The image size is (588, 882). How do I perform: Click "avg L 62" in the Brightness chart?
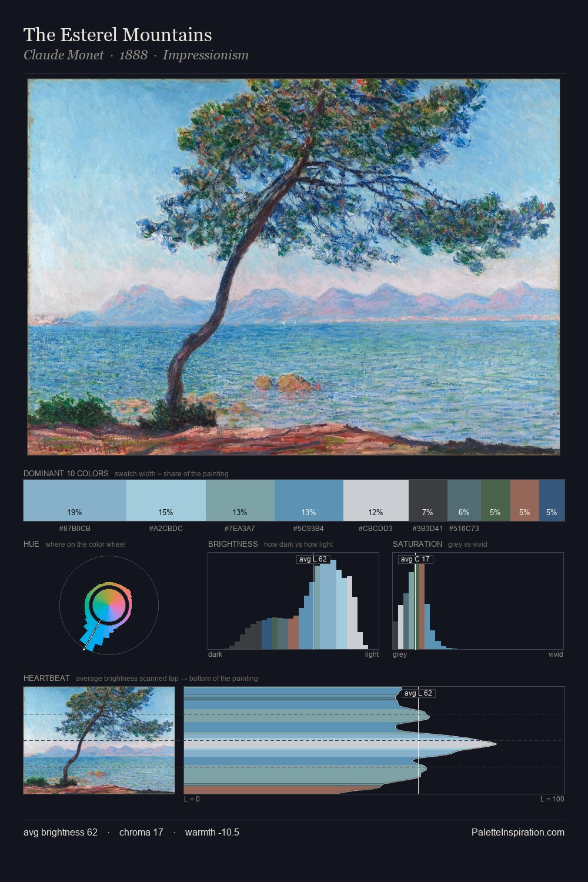click(313, 559)
